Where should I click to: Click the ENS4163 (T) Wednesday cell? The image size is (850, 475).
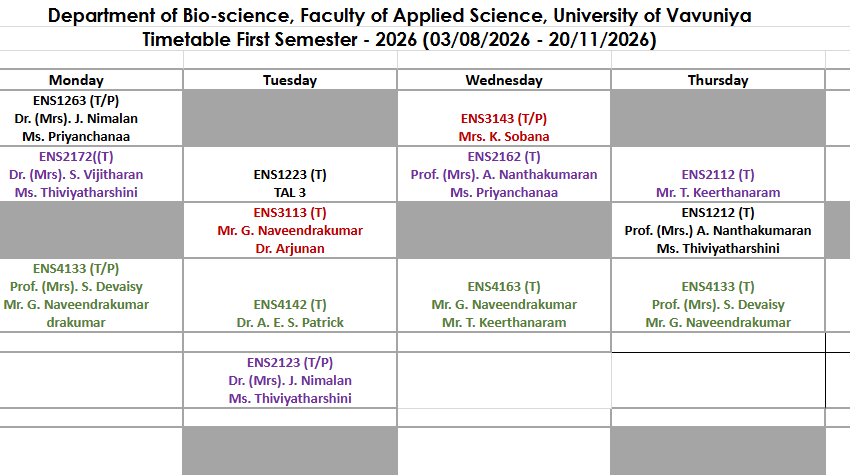tap(504, 295)
